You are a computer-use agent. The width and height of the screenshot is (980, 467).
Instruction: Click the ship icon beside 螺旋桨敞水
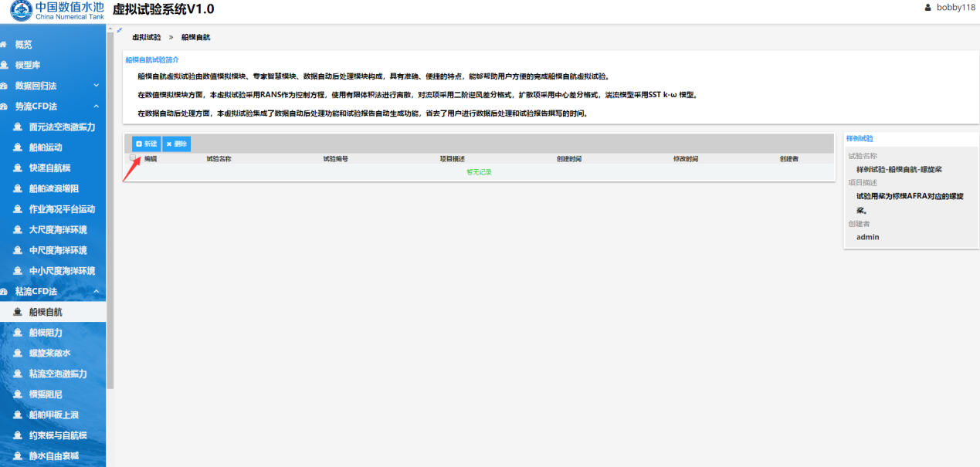[x=18, y=354]
